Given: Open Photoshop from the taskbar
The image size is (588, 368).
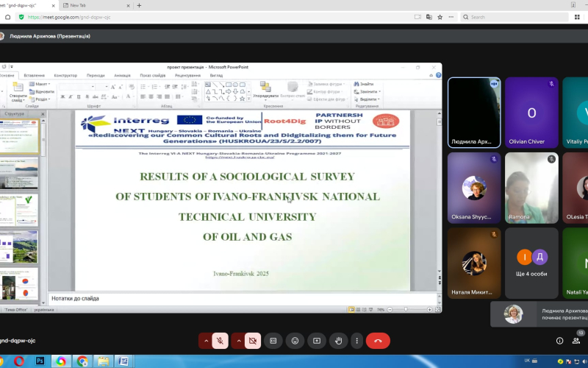Looking at the screenshot, I should [40, 361].
